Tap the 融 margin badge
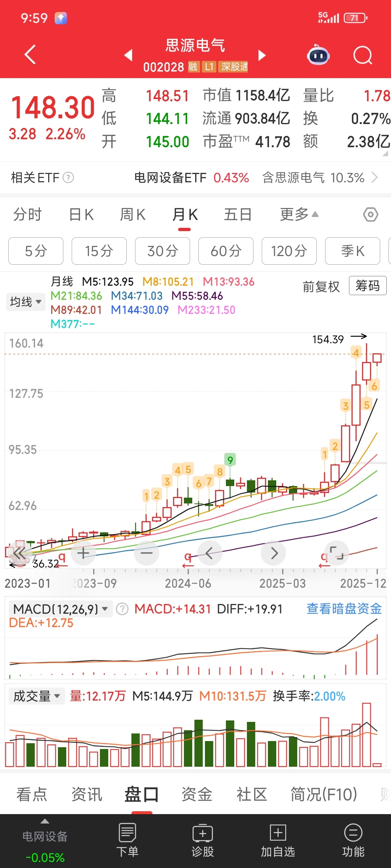The height and width of the screenshot is (868, 391). [x=193, y=67]
